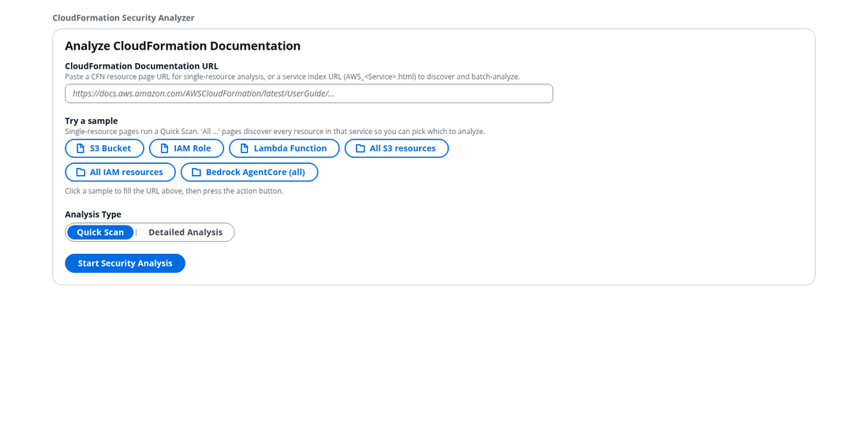Use the Lambda Function sample label
Image resolution: width=868 pixels, height=436 pixels.
(290, 148)
